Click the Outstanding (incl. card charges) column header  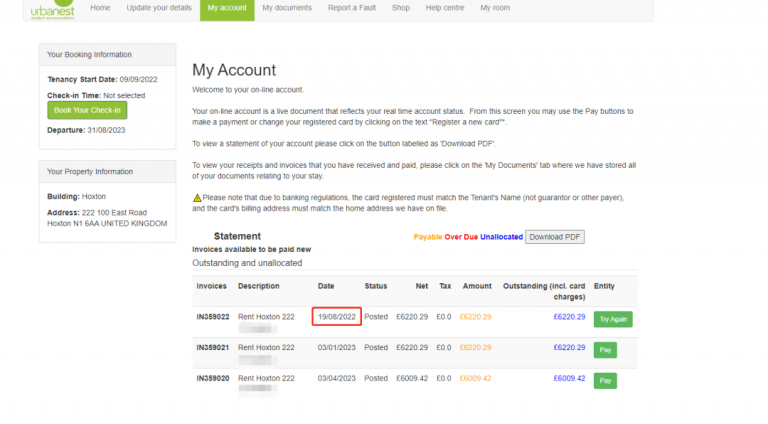544,290
